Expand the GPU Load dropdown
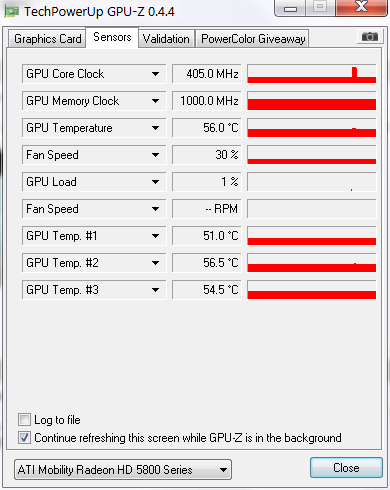The width and height of the screenshot is (390, 490). coord(94,182)
